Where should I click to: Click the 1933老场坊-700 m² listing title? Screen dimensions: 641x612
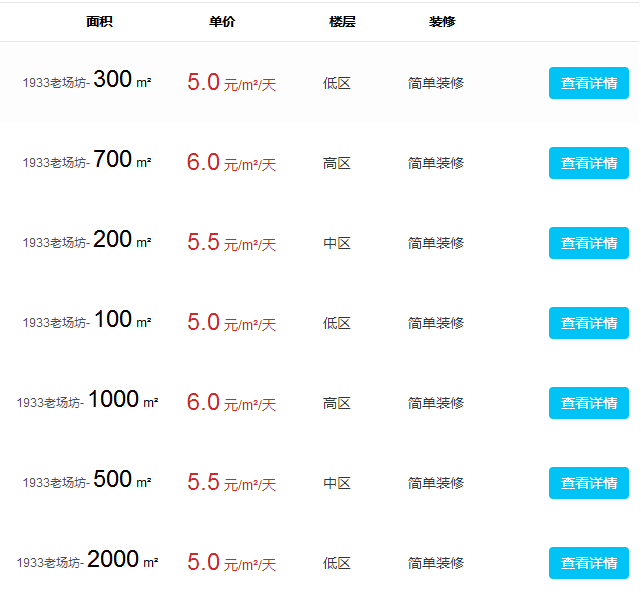(87, 161)
